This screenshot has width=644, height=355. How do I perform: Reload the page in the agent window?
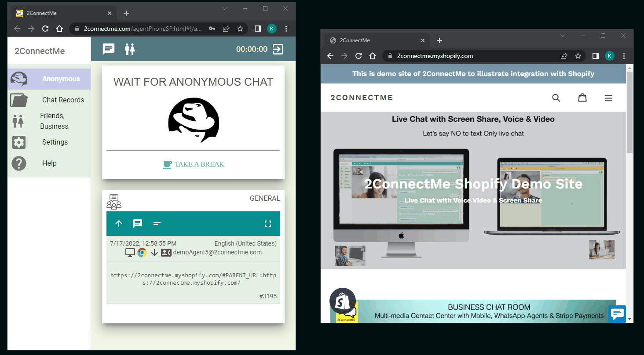[45, 29]
